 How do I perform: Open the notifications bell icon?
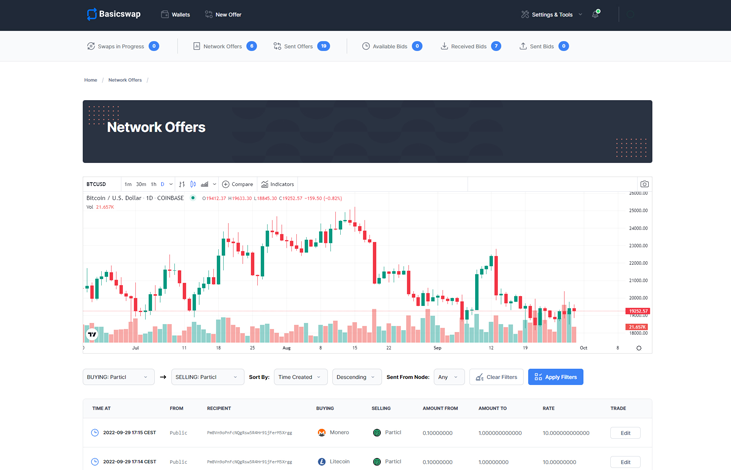[595, 14]
